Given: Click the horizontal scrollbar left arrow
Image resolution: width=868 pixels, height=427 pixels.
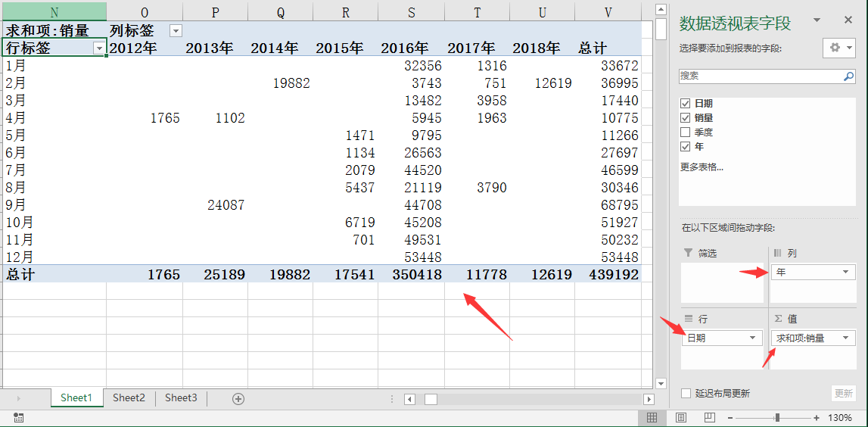Looking at the screenshot, I should point(409,399).
